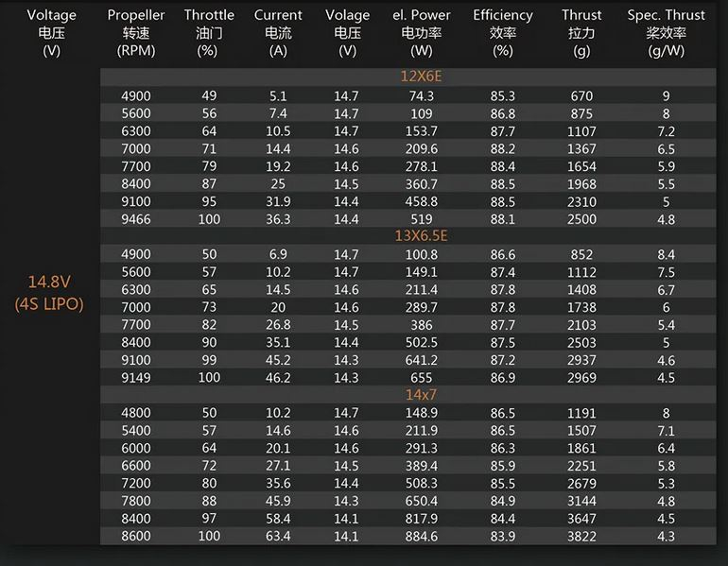
Task: Select the 14x7 propeller section title
Action: [x=421, y=395]
